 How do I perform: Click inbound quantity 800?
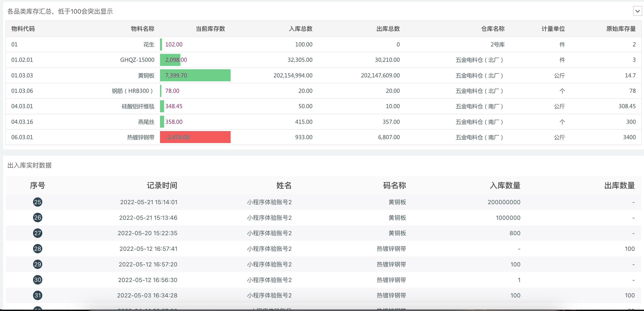tap(515, 233)
